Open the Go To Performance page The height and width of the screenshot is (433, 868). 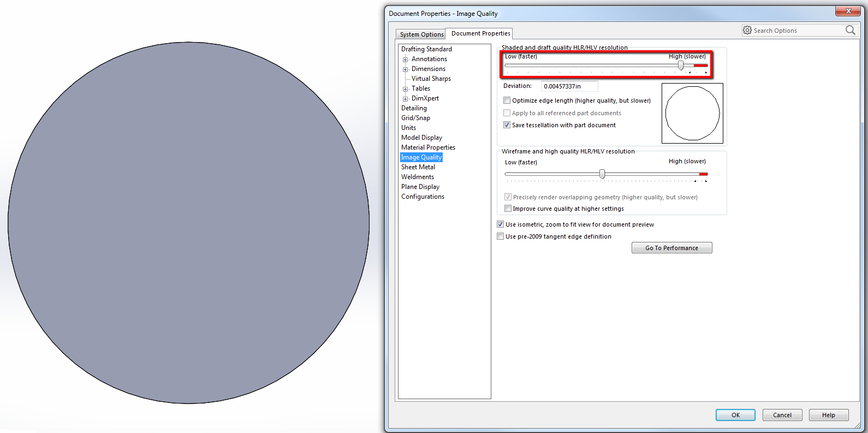[x=671, y=248]
